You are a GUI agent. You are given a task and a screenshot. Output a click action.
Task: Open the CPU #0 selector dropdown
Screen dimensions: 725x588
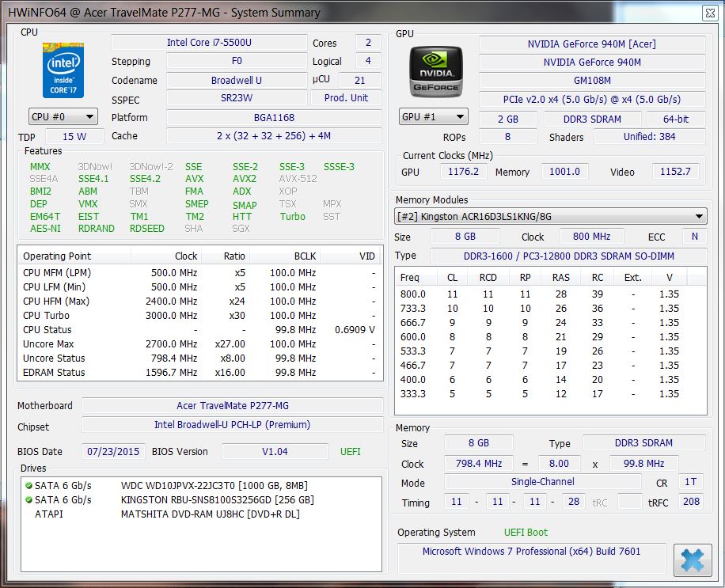point(63,117)
